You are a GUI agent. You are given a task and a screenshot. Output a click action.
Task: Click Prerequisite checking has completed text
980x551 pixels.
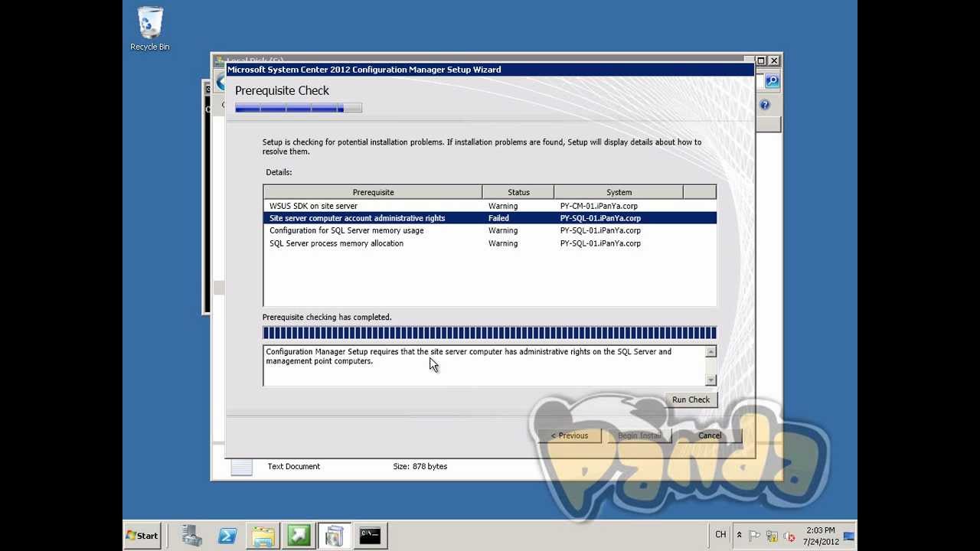pyautogui.click(x=327, y=317)
